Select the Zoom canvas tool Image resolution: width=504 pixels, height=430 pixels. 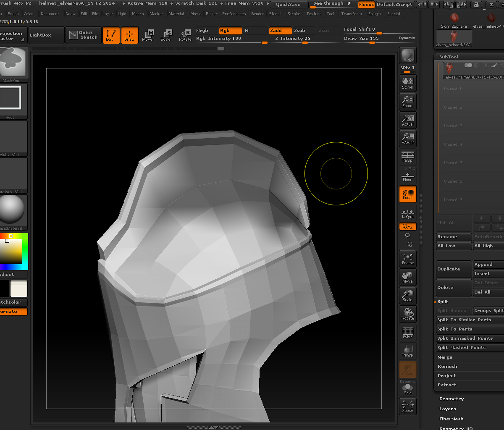[x=407, y=101]
